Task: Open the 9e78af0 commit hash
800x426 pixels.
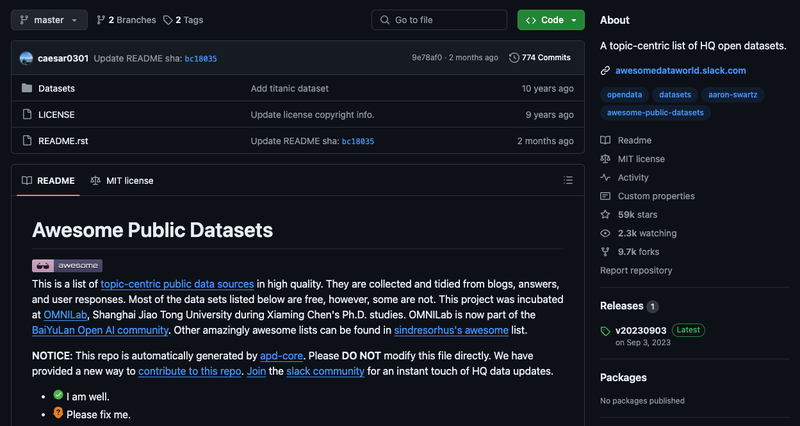Action: (427, 58)
